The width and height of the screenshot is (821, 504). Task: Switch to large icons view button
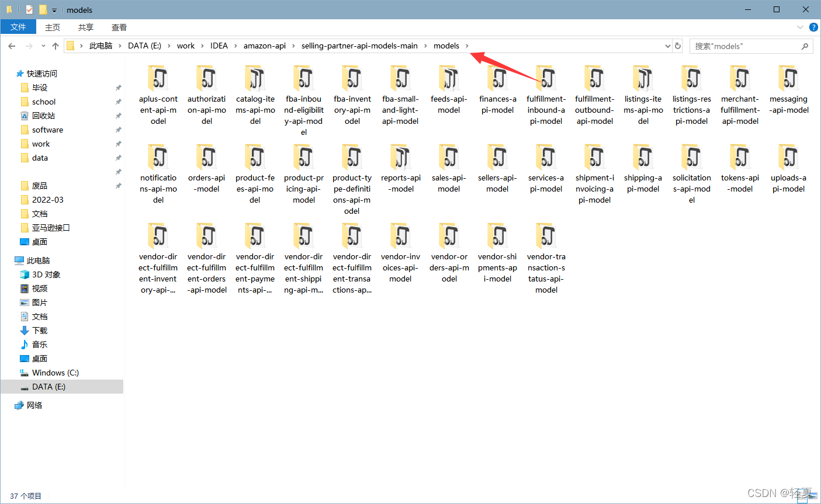813,496
